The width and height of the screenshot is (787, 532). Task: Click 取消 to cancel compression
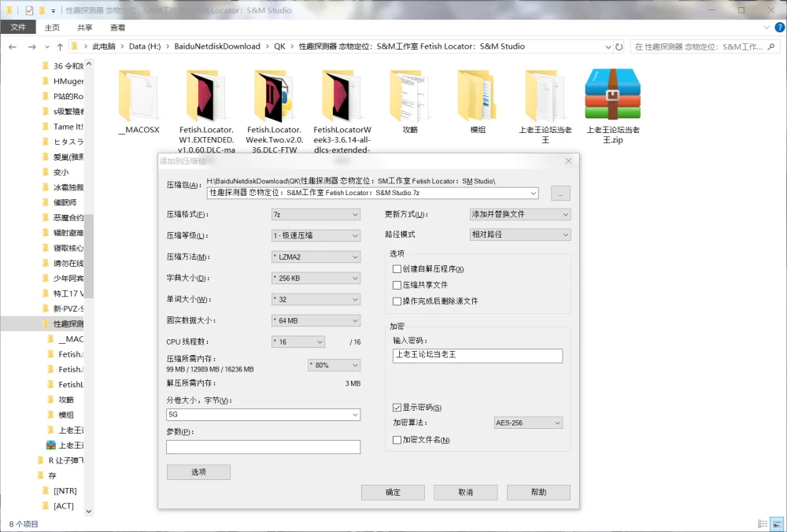466,493
